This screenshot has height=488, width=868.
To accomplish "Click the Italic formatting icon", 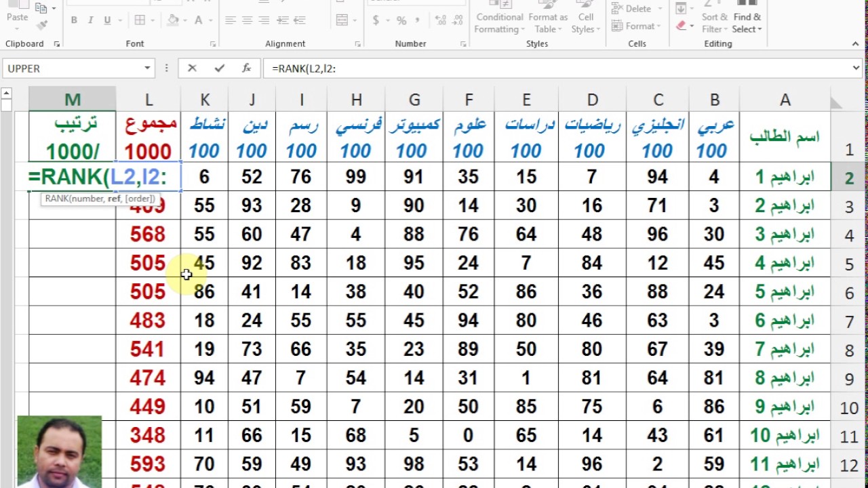I will coord(91,20).
